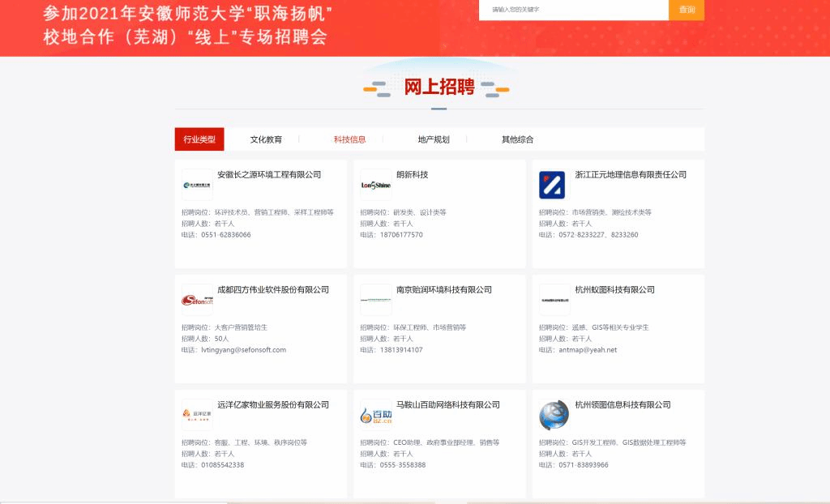The width and height of the screenshot is (830, 504).
Task: Click the 南京贻润环境科技 logo image
Action: click(375, 300)
